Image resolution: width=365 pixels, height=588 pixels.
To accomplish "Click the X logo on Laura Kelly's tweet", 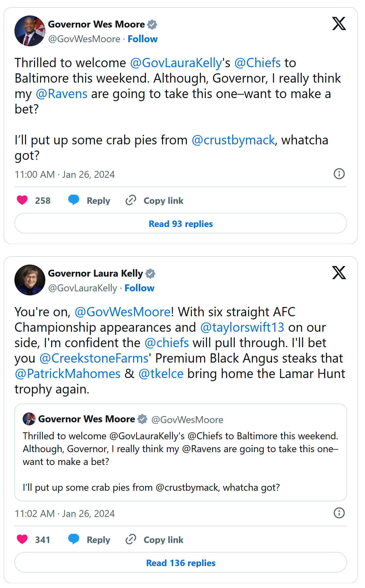I will pos(339,273).
